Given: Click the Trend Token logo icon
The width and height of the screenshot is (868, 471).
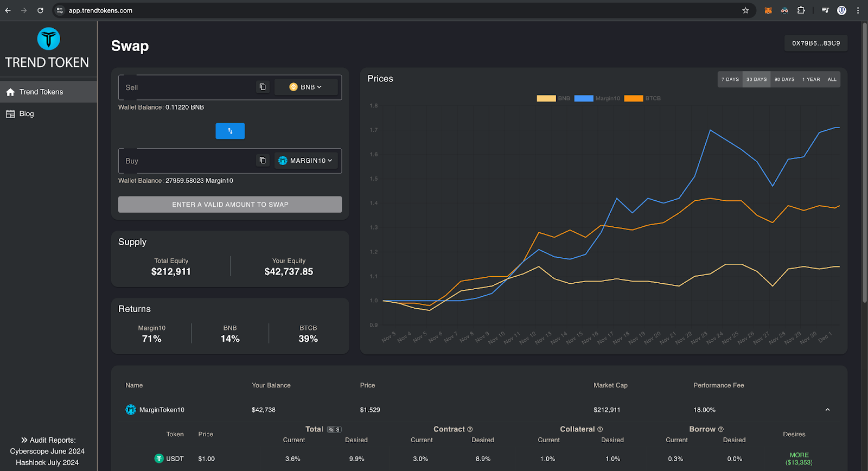Looking at the screenshot, I should (48, 39).
